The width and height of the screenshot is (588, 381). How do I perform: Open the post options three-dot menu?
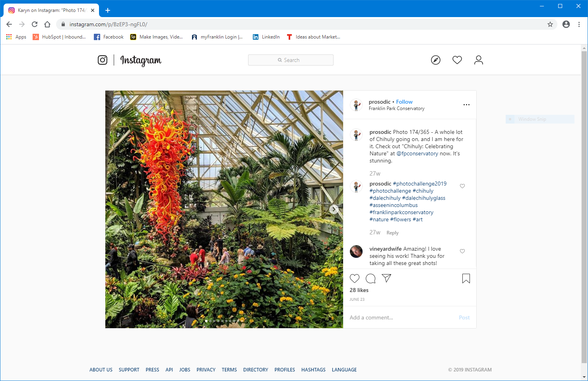point(466,105)
